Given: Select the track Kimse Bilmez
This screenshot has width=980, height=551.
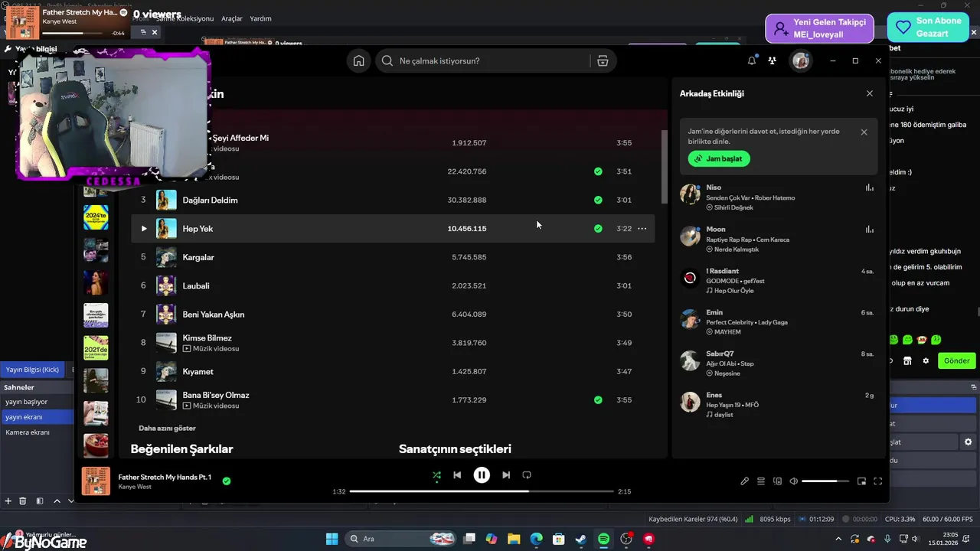Looking at the screenshot, I should 393,343.
